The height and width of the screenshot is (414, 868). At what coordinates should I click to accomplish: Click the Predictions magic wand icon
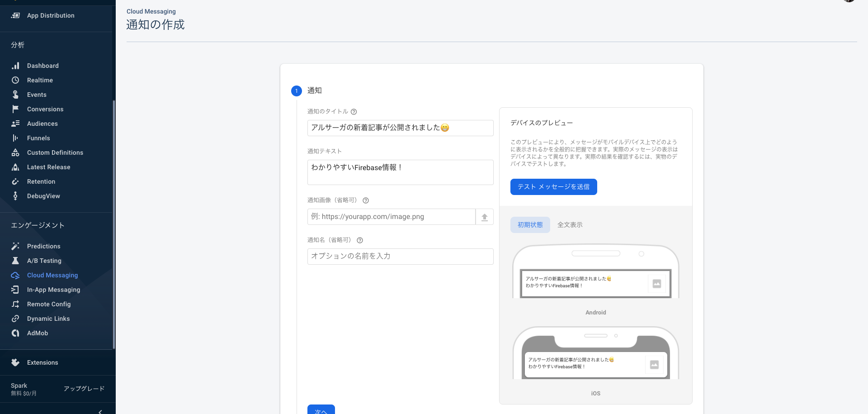(15, 246)
